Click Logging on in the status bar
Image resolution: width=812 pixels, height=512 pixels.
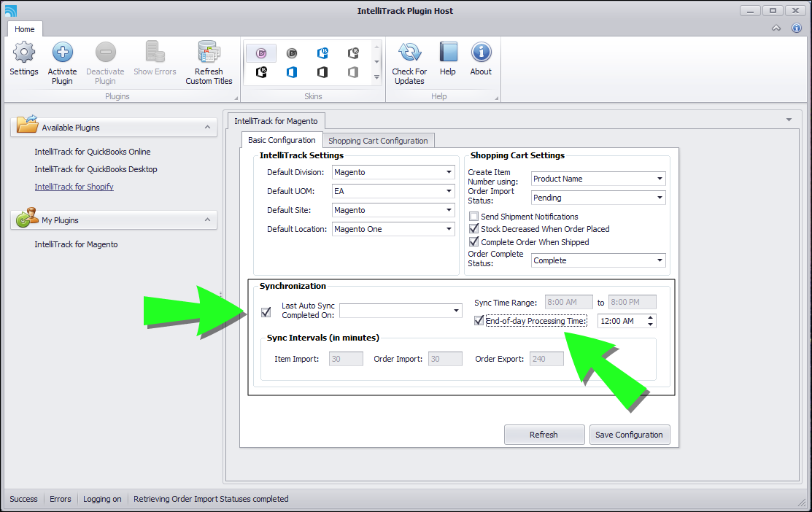(103, 499)
